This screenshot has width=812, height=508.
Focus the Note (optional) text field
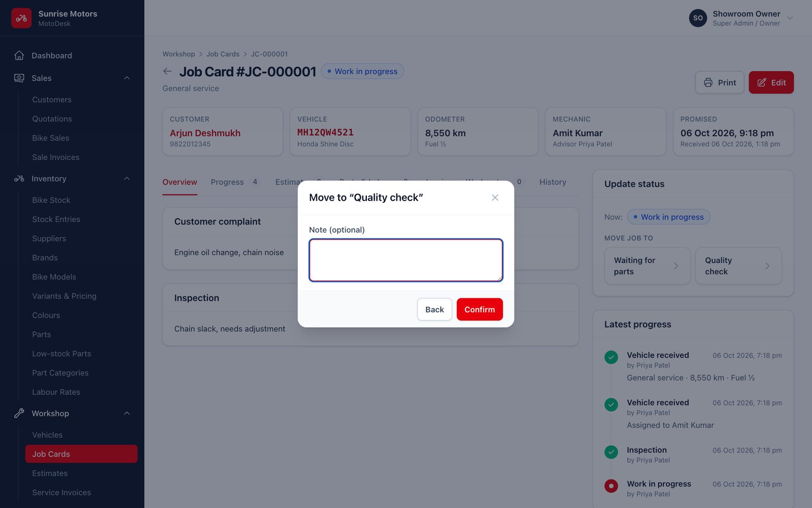[406, 260]
